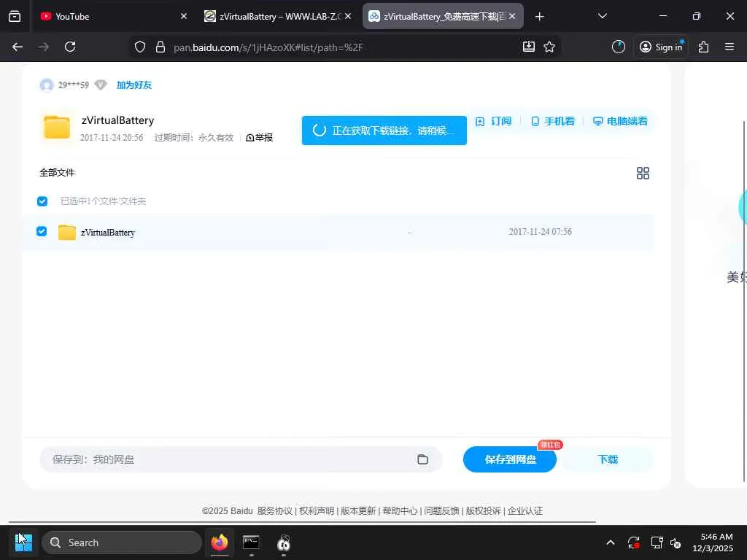Open a new browser tab

pyautogui.click(x=539, y=17)
